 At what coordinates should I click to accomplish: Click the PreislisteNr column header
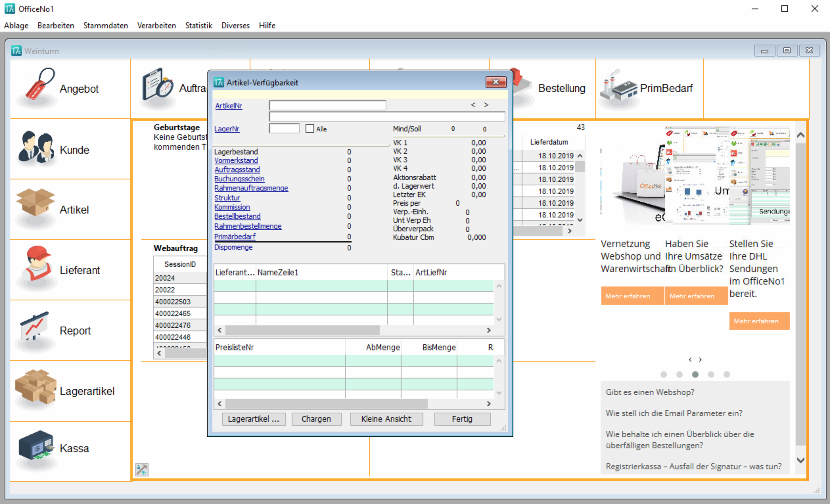(x=280, y=347)
